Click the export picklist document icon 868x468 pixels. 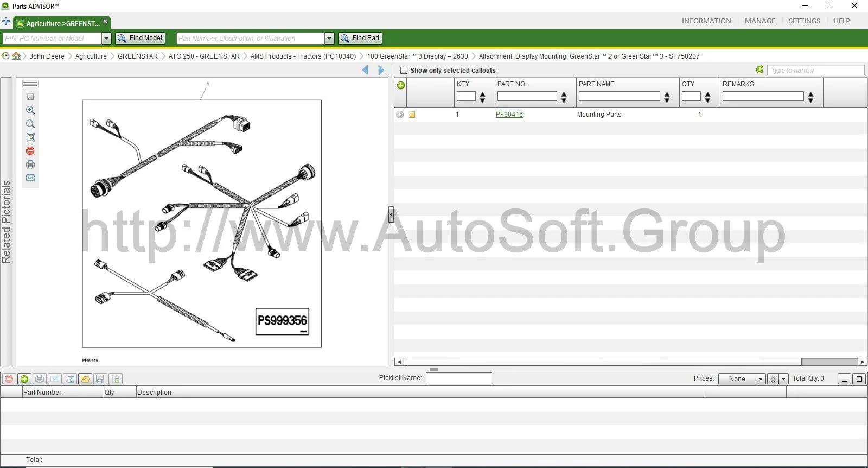click(116, 379)
